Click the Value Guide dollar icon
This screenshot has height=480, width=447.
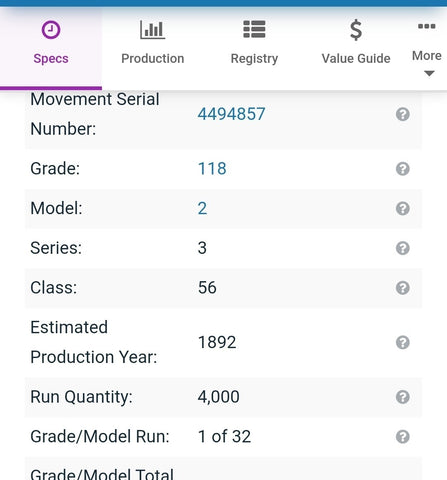pos(356,30)
